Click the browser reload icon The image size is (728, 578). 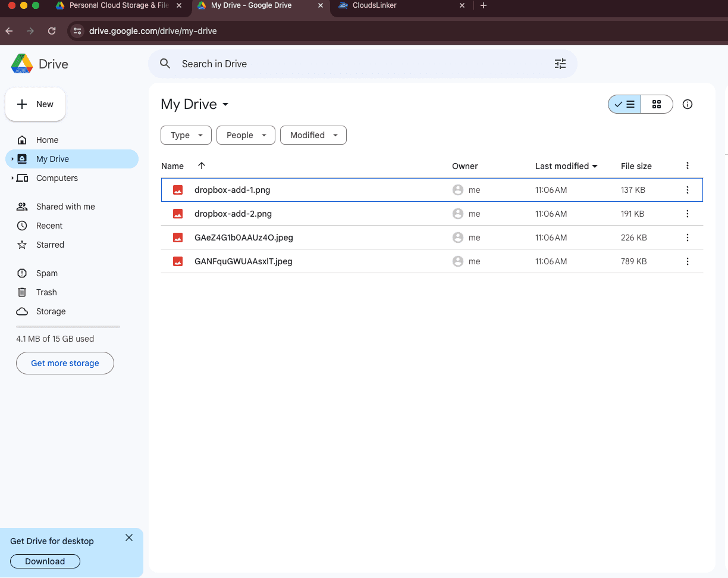52,31
